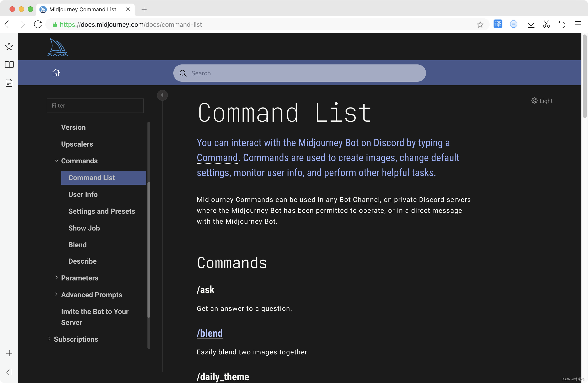Image resolution: width=588 pixels, height=383 pixels.
Task: Collapse the Commands section chevron
Action: [56, 161]
